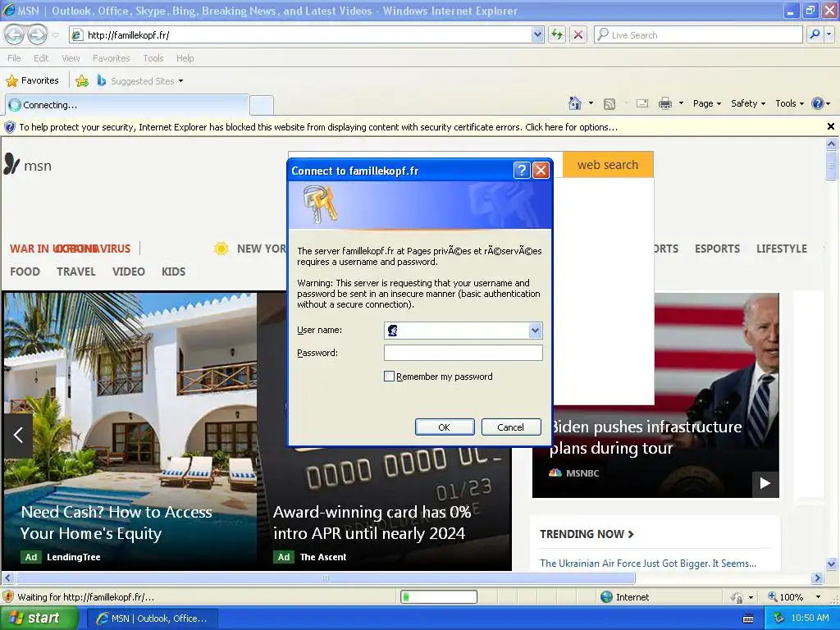Viewport: 840px width, 630px height.
Task: Open the KIDS navigation link
Action: tap(174, 272)
